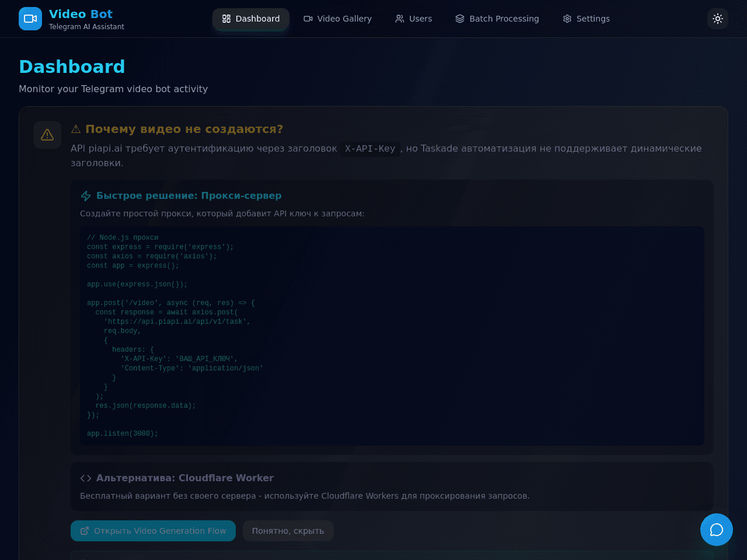Viewport: 747px width, 560px height.
Task: Go to the Users tab
Action: click(414, 19)
